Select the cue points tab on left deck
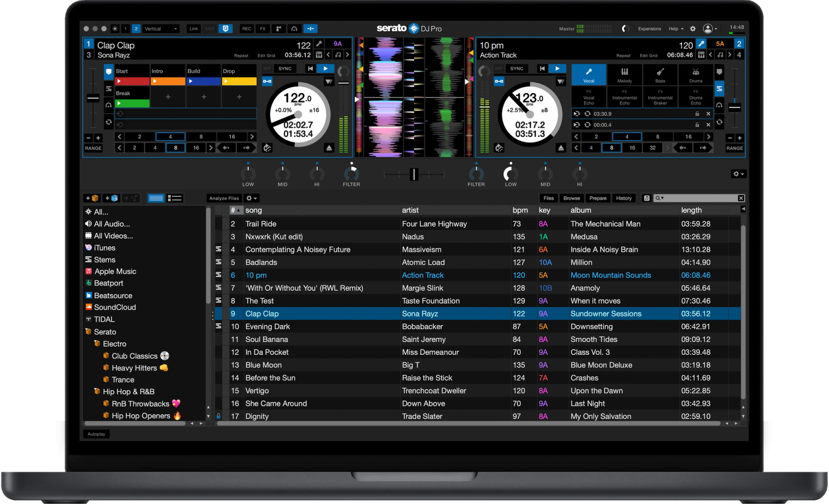829x504 pixels. click(109, 72)
